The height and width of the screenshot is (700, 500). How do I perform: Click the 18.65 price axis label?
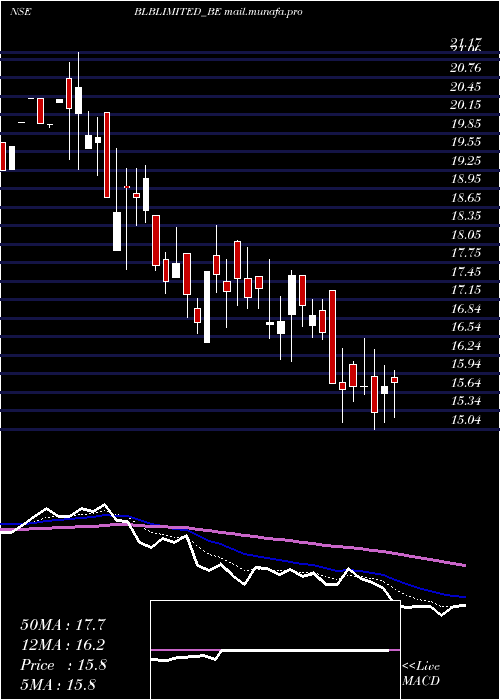pos(466,197)
